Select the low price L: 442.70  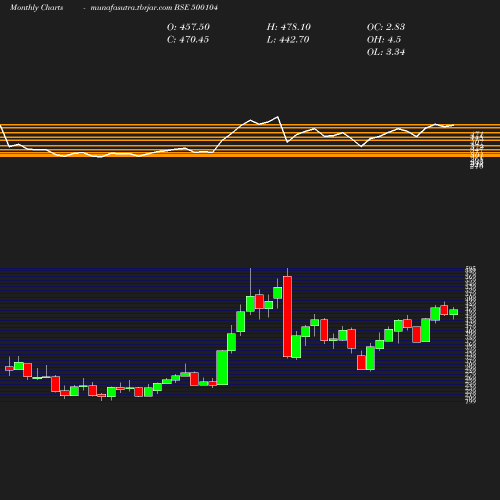[288, 40]
